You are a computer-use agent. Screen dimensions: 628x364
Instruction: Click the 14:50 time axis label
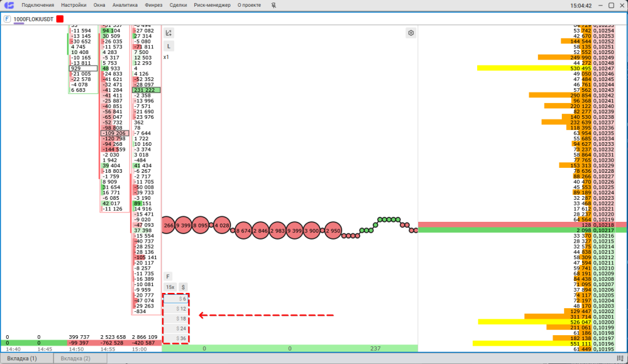[x=76, y=349]
